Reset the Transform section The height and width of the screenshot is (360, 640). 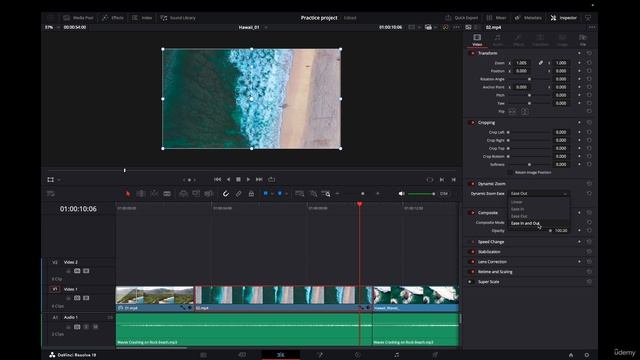(589, 53)
